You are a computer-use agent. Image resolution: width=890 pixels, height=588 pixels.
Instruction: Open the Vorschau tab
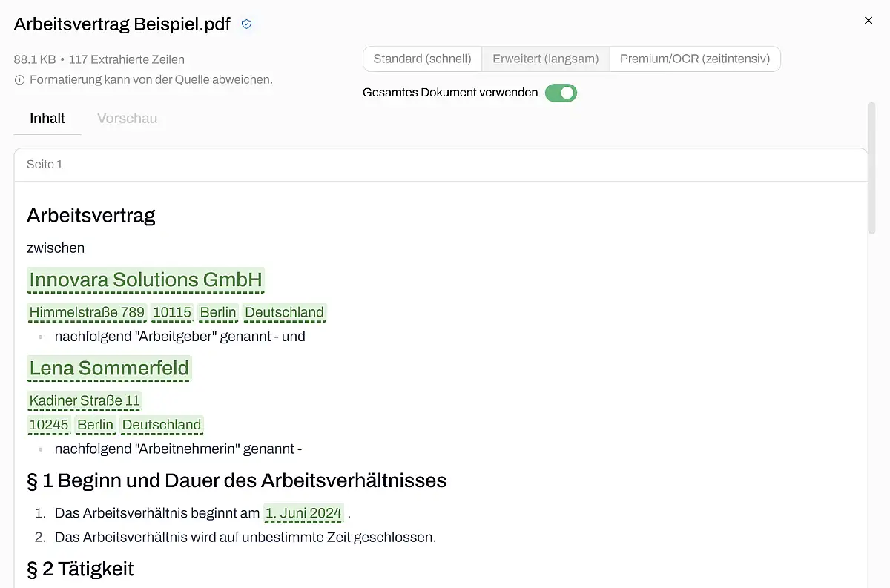(127, 119)
